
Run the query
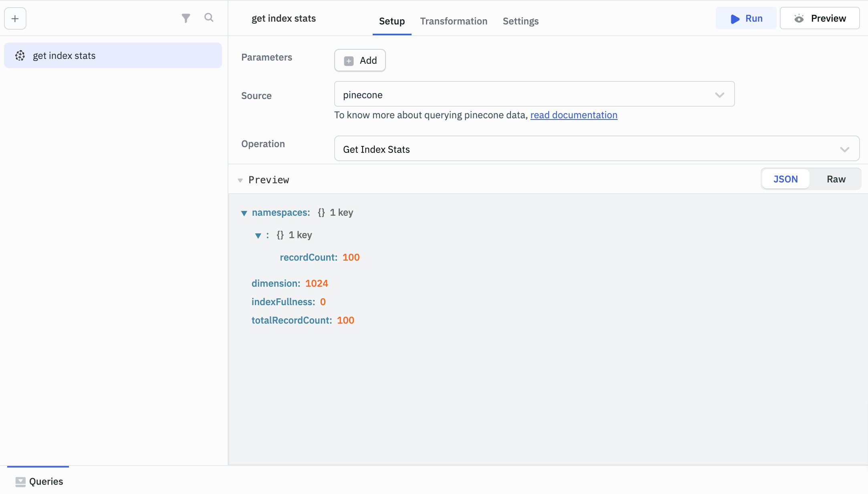coord(746,18)
